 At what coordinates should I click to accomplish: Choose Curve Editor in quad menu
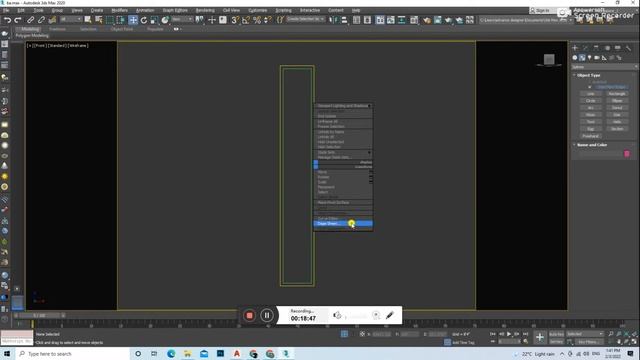[343, 218]
